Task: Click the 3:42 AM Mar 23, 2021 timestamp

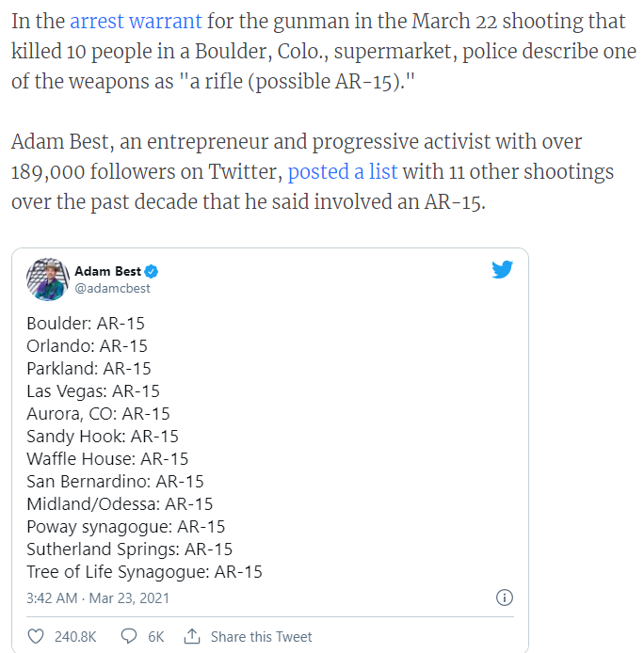Action: 98,598
